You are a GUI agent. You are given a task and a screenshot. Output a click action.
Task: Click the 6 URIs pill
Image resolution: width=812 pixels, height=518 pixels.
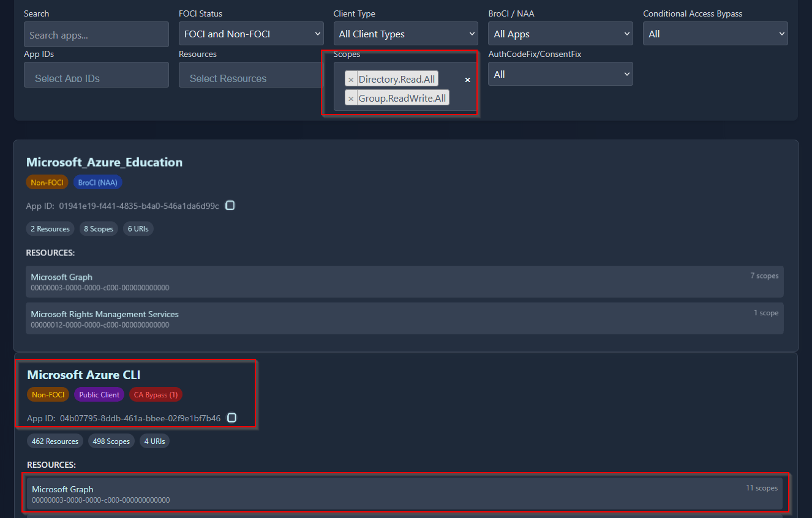coord(138,229)
